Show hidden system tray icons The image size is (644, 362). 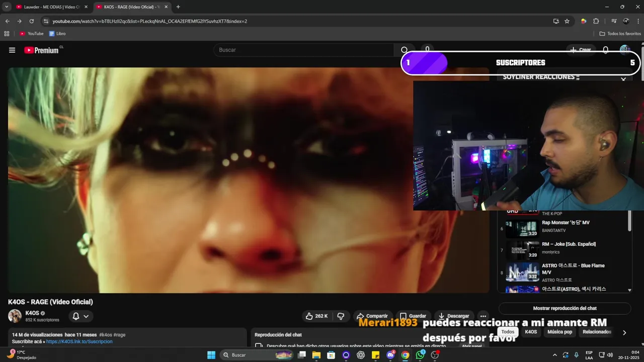click(x=554, y=355)
